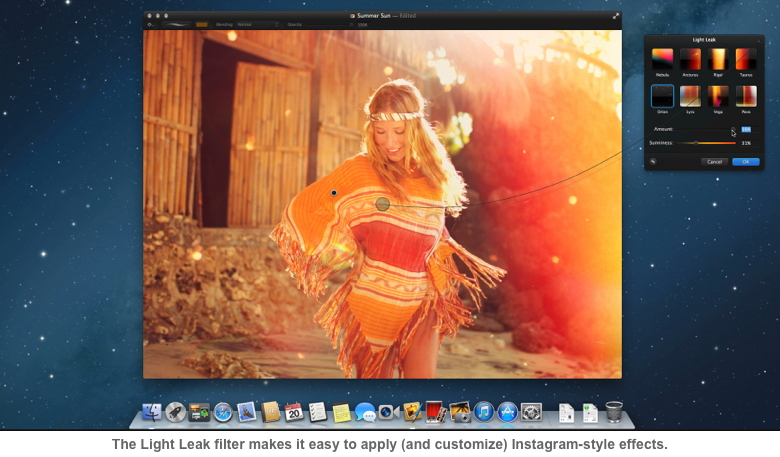Open yellow Notes icon in dock
Viewport: 780px width, 457px height.
click(341, 412)
